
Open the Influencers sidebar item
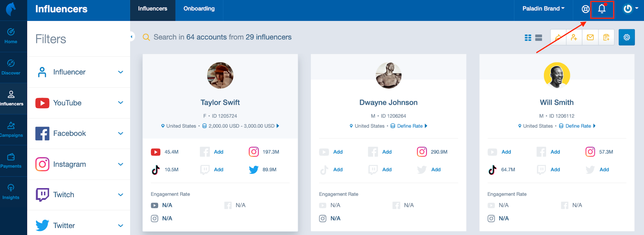pos(11,98)
